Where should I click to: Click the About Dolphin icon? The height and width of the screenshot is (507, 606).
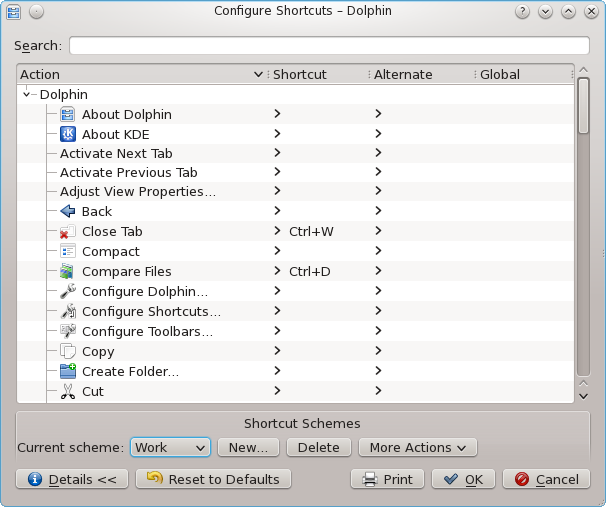(68, 114)
